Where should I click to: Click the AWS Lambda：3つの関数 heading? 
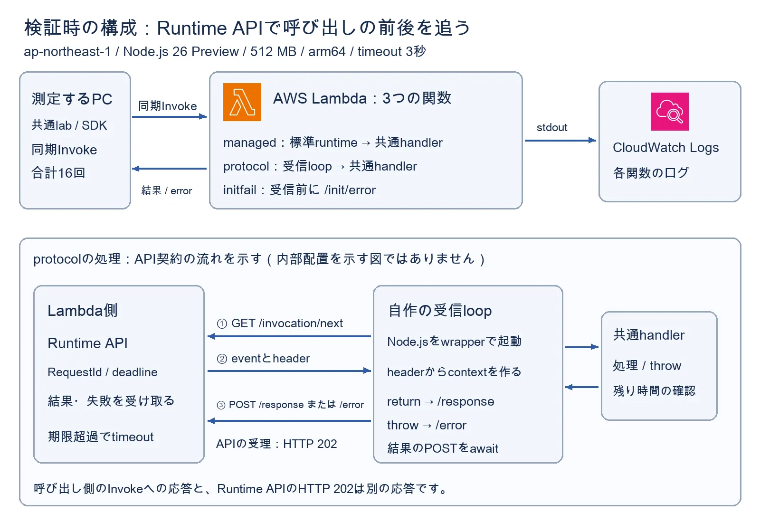tap(362, 98)
